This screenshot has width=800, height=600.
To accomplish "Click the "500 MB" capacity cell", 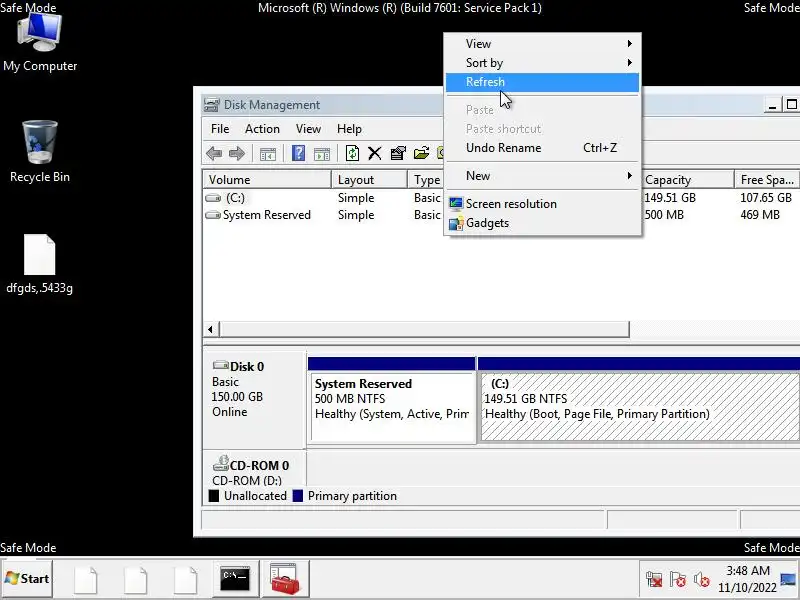I will 664,215.
